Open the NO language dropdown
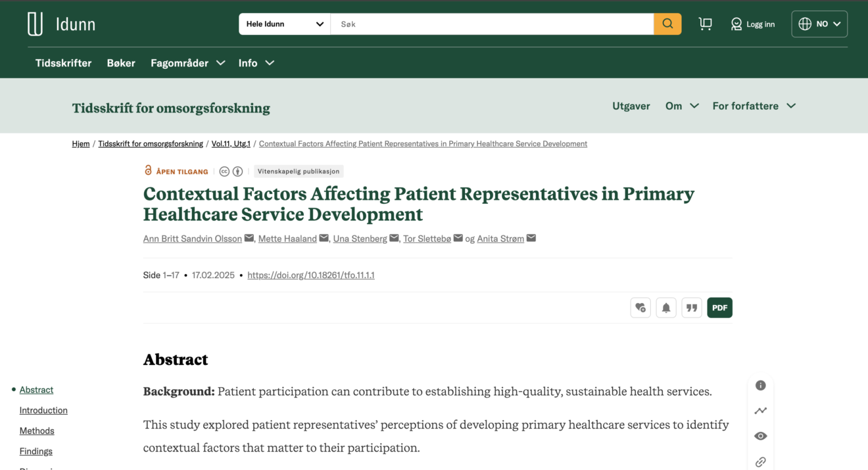This screenshot has height=470, width=868. tap(819, 24)
